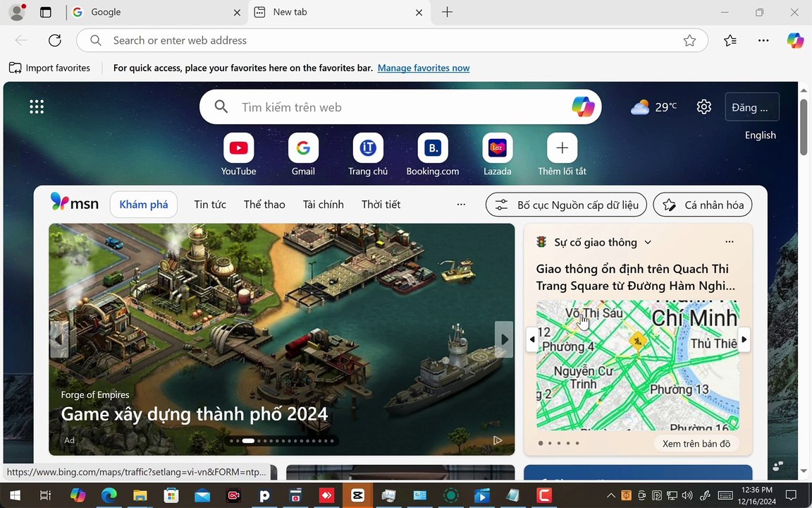This screenshot has width=812, height=508.
Task: Click the msn logo
Action: click(75, 202)
